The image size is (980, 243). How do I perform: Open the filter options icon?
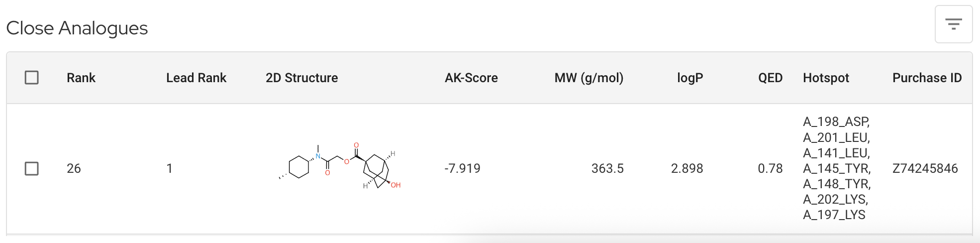pos(953,24)
